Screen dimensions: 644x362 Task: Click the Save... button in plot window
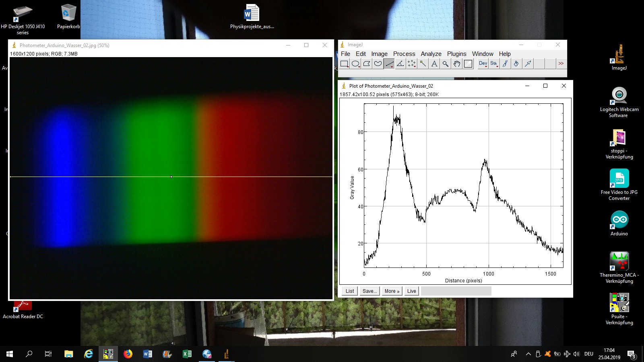[x=369, y=291]
